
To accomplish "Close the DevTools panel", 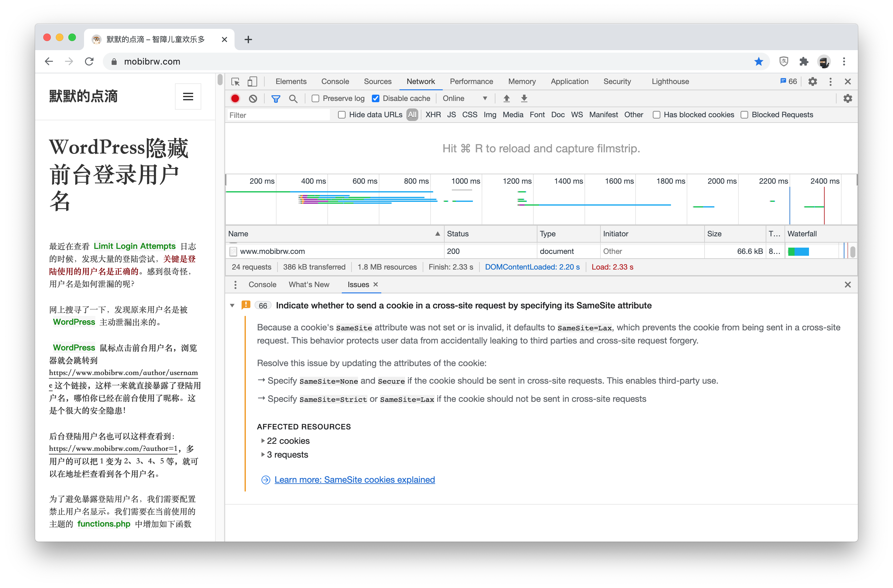I will point(847,81).
